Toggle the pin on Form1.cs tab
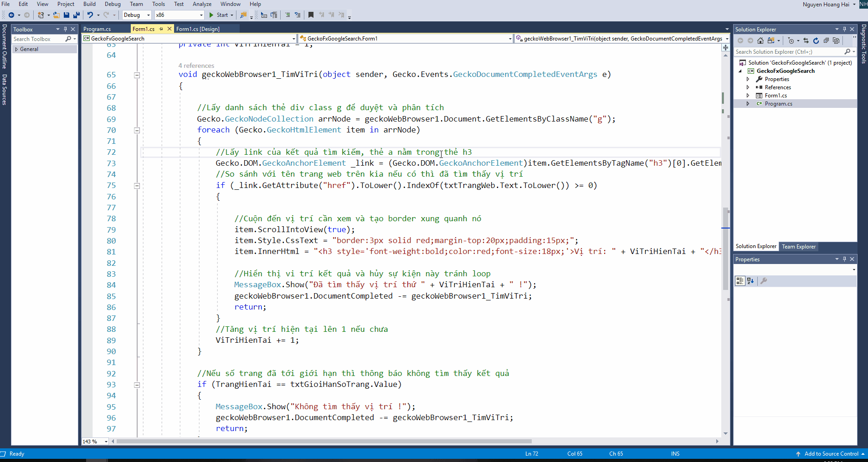 161,29
